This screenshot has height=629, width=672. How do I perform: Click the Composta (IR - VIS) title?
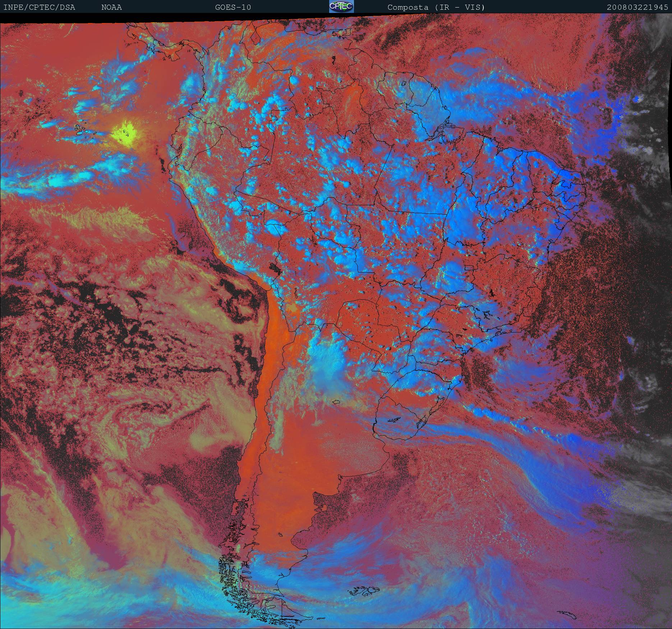pyautogui.click(x=436, y=7)
